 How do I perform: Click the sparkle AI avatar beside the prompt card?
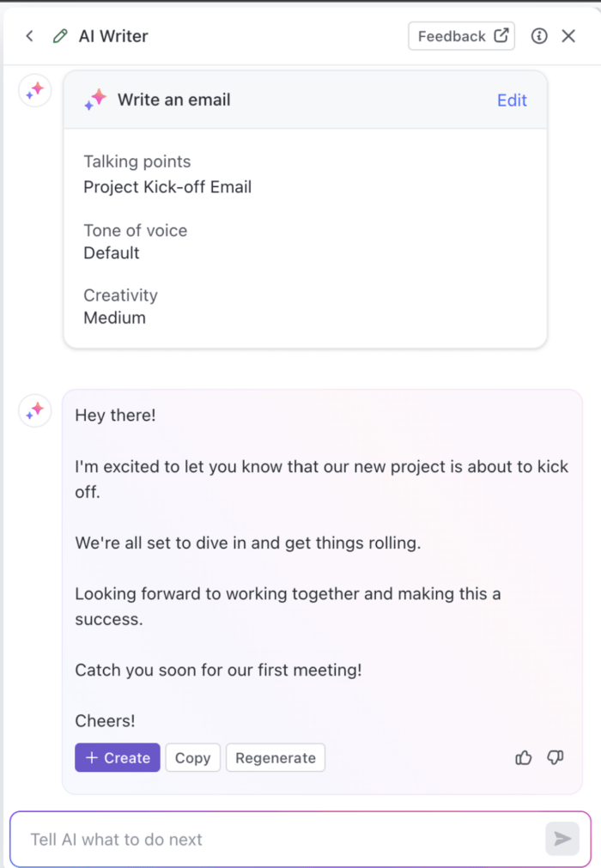coord(34,90)
